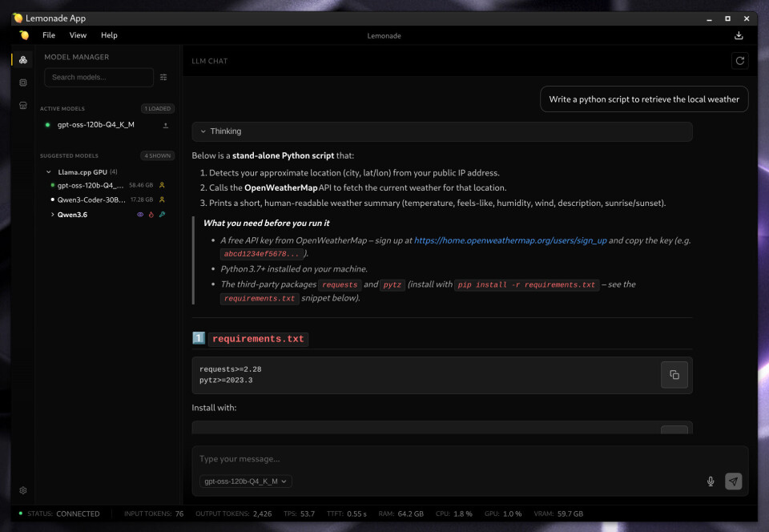Click the requirements.txt heading
Screen dimensions: 769x532
(x=258, y=339)
